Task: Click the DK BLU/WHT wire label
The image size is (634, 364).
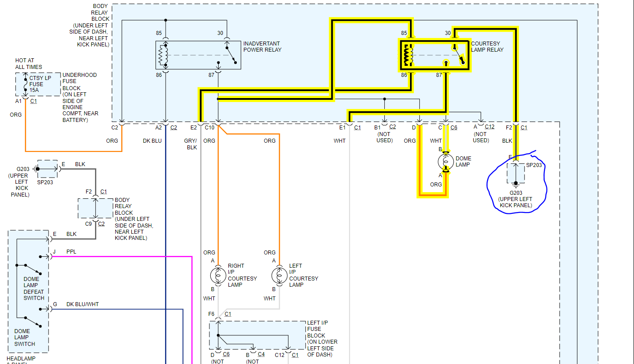Action: point(83,304)
